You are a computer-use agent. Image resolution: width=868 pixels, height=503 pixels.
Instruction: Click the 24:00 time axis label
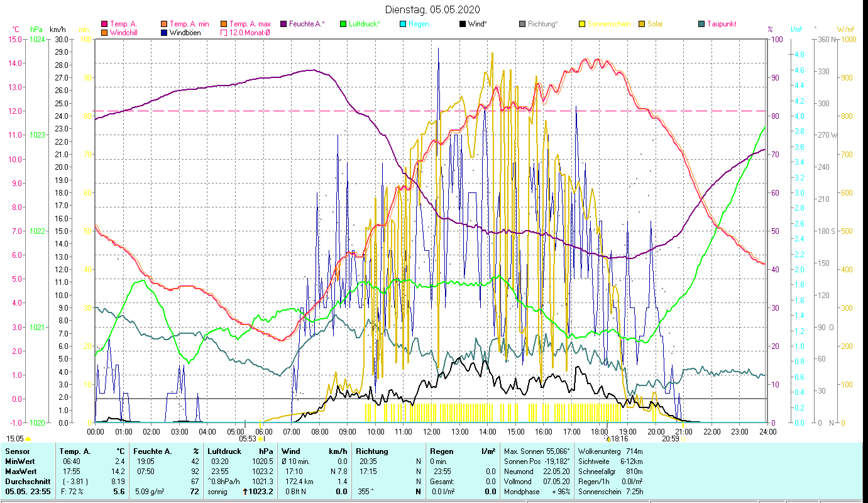tap(767, 431)
